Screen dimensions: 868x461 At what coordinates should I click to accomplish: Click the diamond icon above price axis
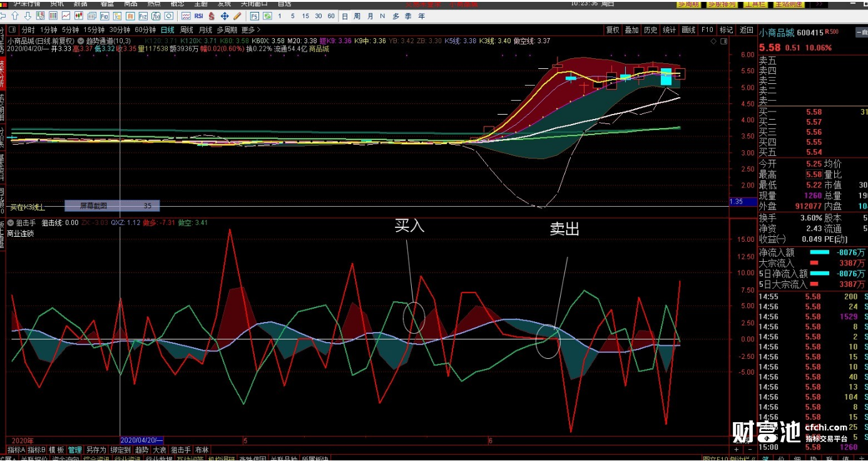(x=715, y=41)
